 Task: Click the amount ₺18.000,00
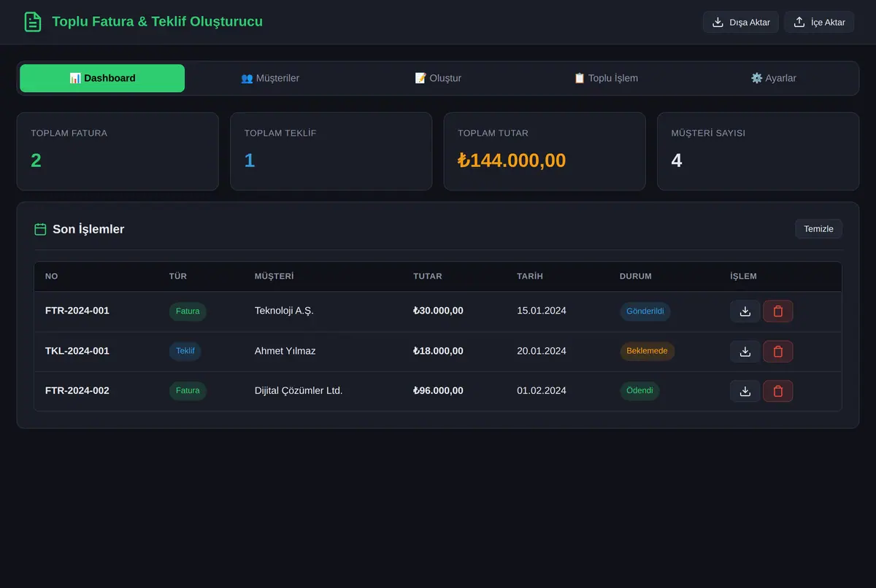[x=438, y=351]
